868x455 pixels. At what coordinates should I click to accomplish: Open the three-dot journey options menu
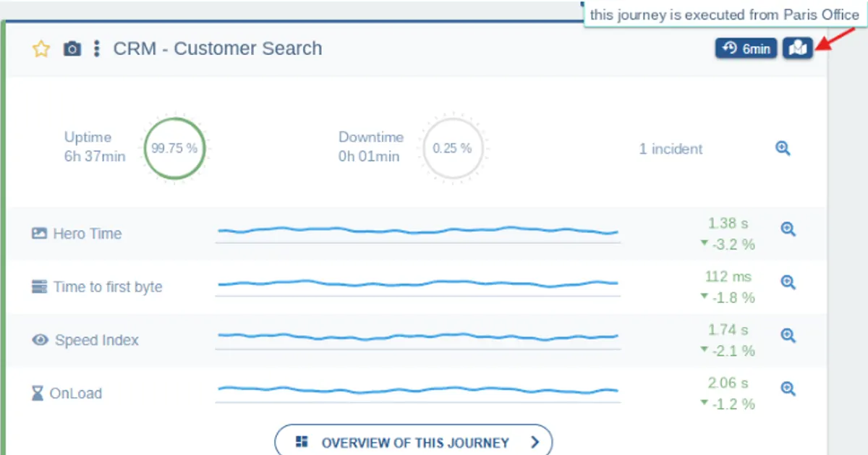(x=97, y=49)
